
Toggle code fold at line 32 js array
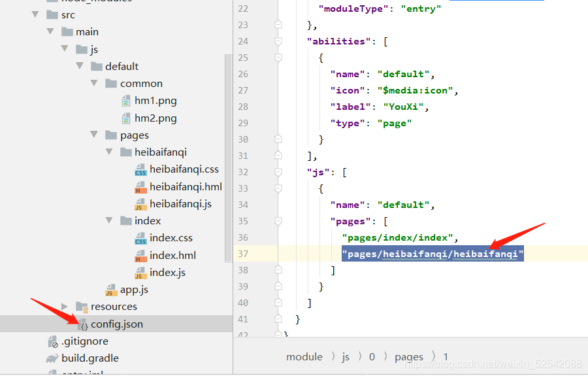point(278,172)
